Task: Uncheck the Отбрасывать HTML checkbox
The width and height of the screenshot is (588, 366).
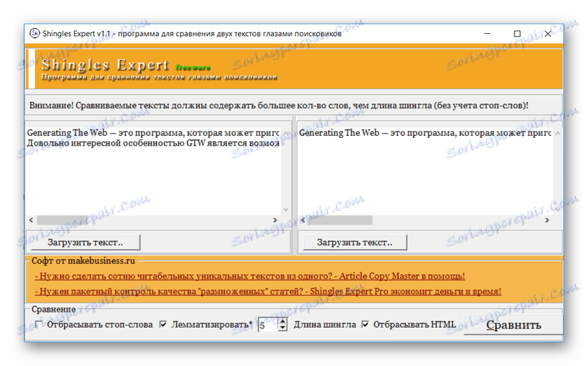Action: click(x=365, y=324)
